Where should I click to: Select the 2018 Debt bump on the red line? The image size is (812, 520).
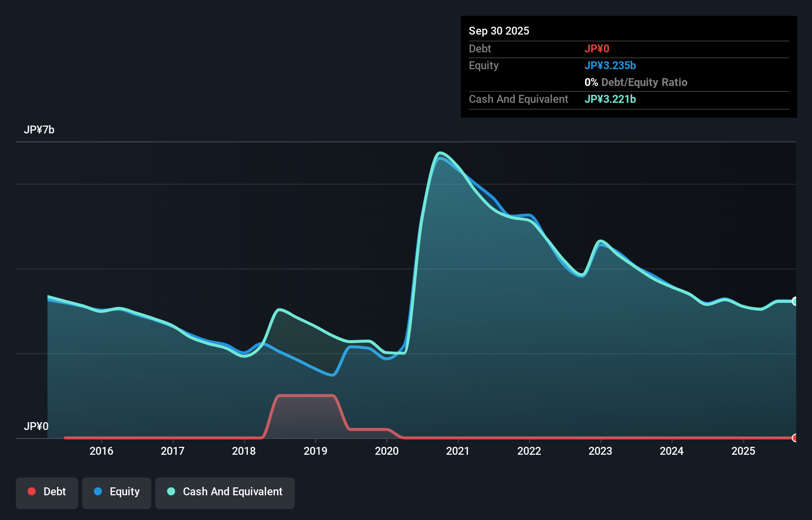tap(307, 395)
